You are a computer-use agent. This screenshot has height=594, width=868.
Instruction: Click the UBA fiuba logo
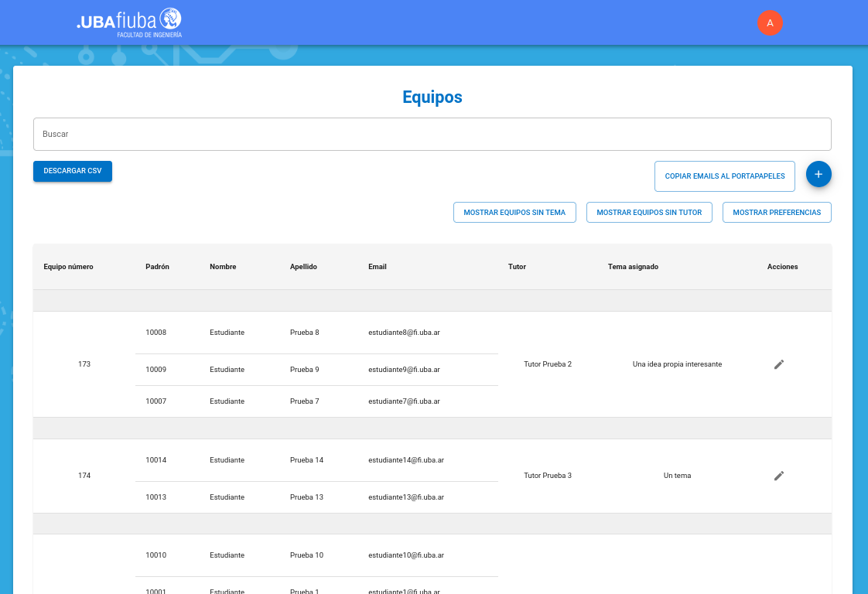point(129,22)
